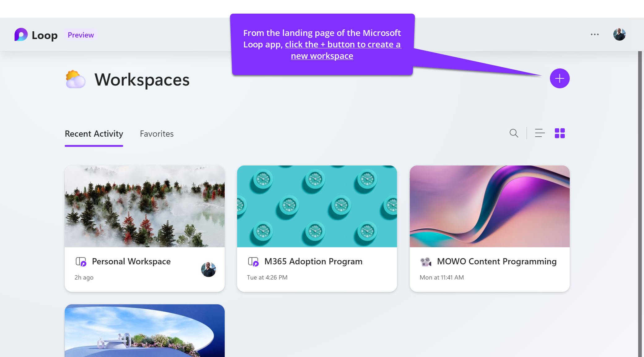The height and width of the screenshot is (357, 644).
Task: Click the notebook icon on M365 Adoption Program card
Action: 253,261
